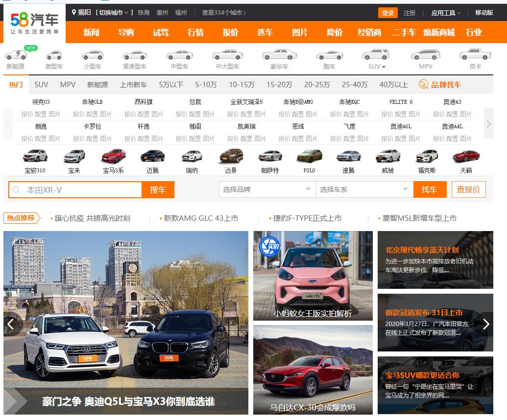Switch to the 热门 tab
The height and width of the screenshot is (420, 507).
(x=16, y=85)
